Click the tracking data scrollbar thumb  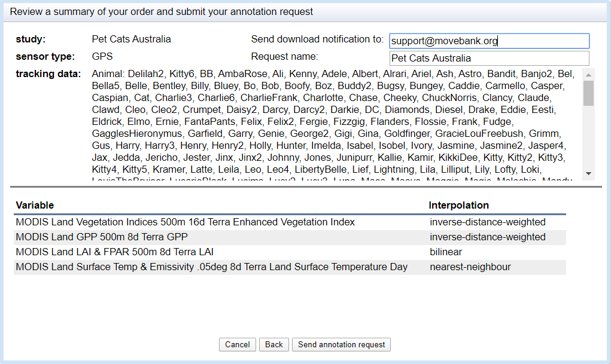pyautogui.click(x=589, y=93)
